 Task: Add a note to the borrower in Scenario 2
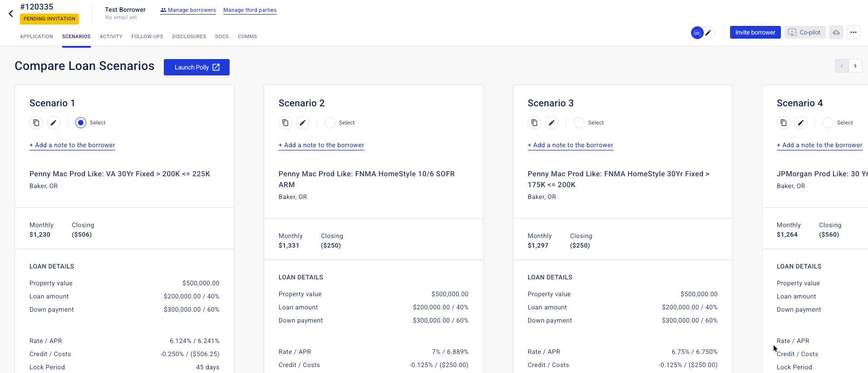321,145
